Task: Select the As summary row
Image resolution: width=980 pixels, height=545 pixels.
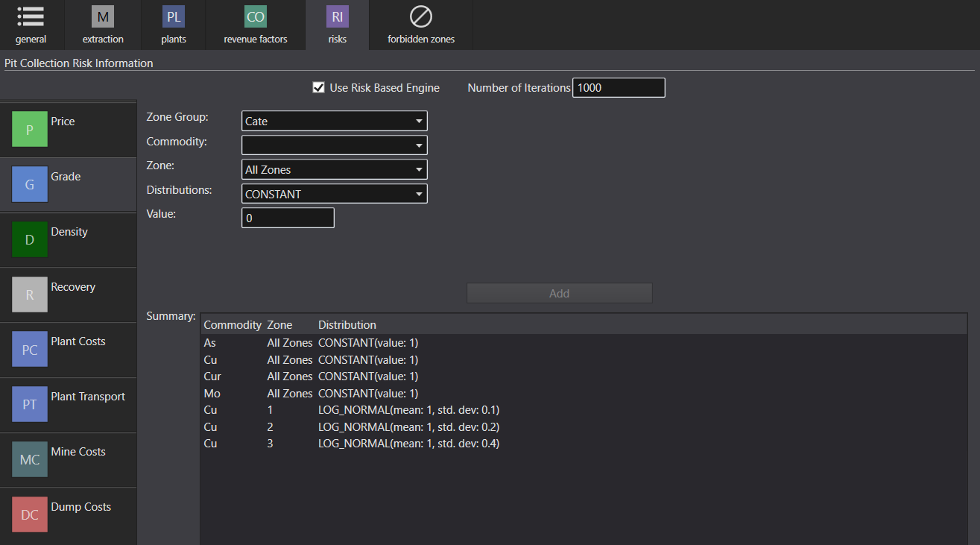Action: (x=584, y=343)
